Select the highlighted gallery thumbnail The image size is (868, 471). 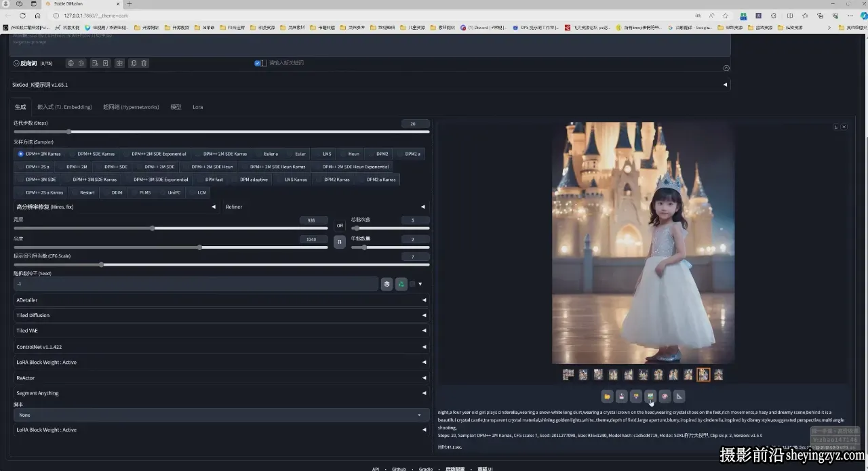tap(703, 375)
